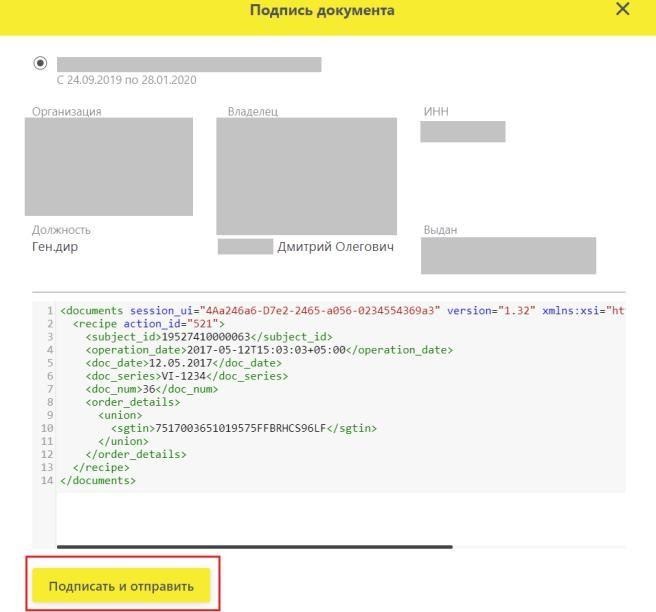Click the owner name Дмитрий Олегович
Screen dimensions: 656x612
336,247
